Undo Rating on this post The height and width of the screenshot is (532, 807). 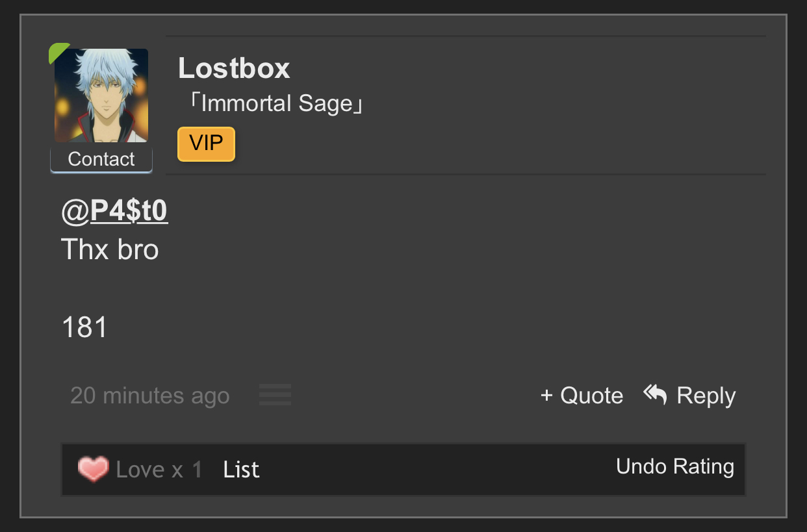click(674, 466)
